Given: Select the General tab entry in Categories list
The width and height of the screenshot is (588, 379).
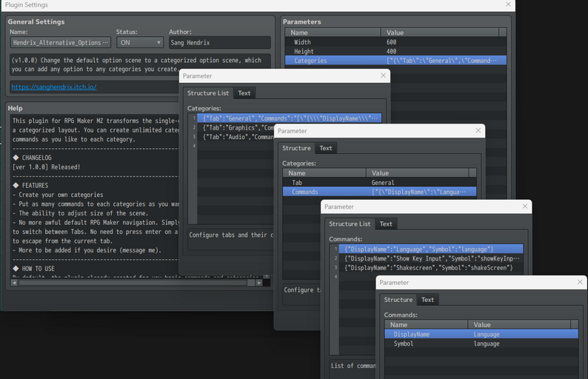Looking at the screenshot, I should tap(289, 118).
